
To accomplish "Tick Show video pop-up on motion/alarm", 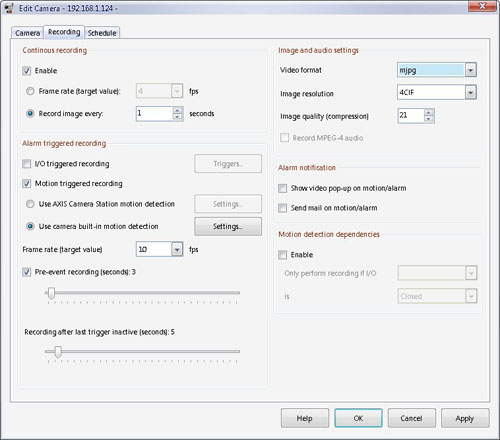I will coord(283,188).
